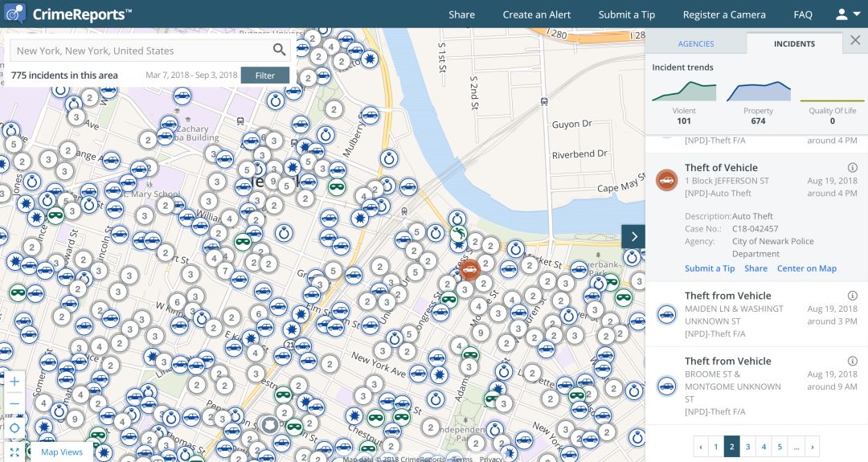Go to previous results page
The image size is (868, 462).
[701, 447]
